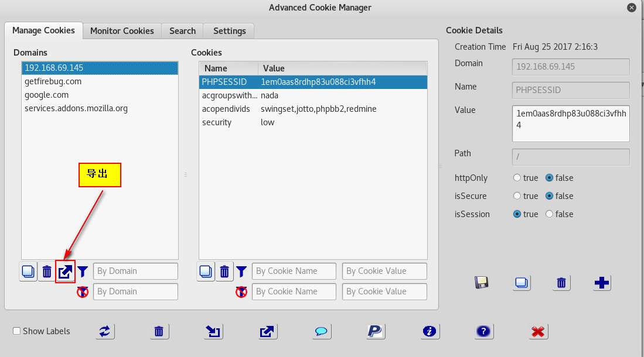This screenshot has height=357, width=644.
Task: Open the info about icon
Action: 430,331
